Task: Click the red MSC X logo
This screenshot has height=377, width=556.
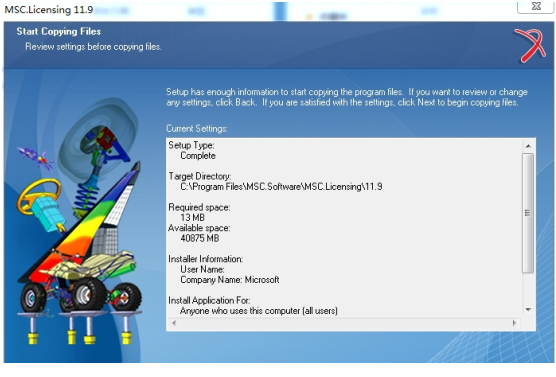Action: click(530, 46)
